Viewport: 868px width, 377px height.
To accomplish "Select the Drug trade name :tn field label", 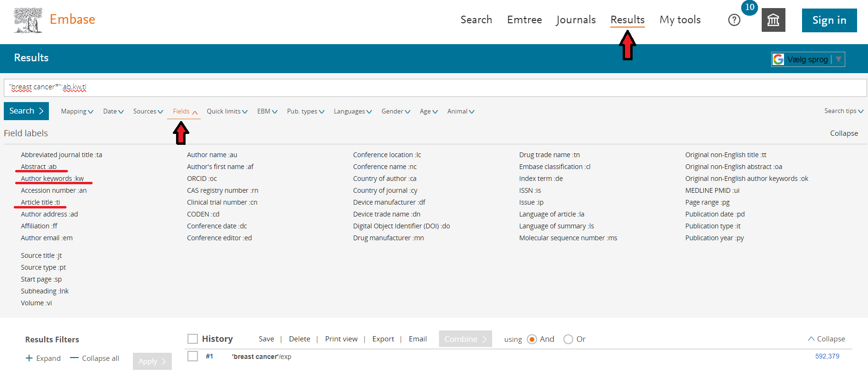I will (550, 155).
